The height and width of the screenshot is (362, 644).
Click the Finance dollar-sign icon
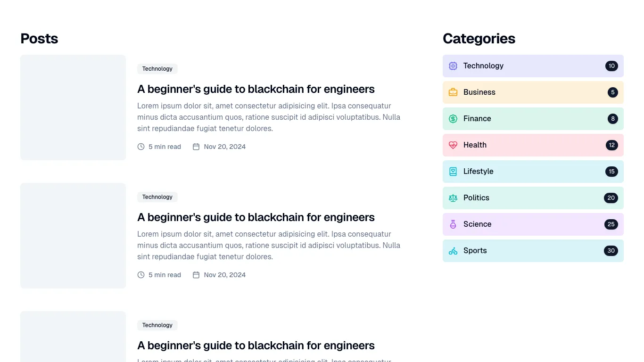pos(453,119)
